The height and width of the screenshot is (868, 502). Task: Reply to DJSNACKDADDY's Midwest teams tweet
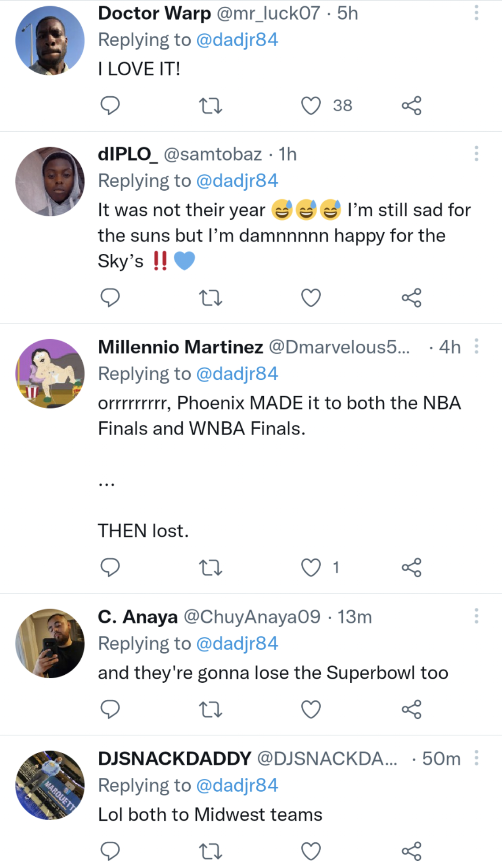click(x=110, y=851)
